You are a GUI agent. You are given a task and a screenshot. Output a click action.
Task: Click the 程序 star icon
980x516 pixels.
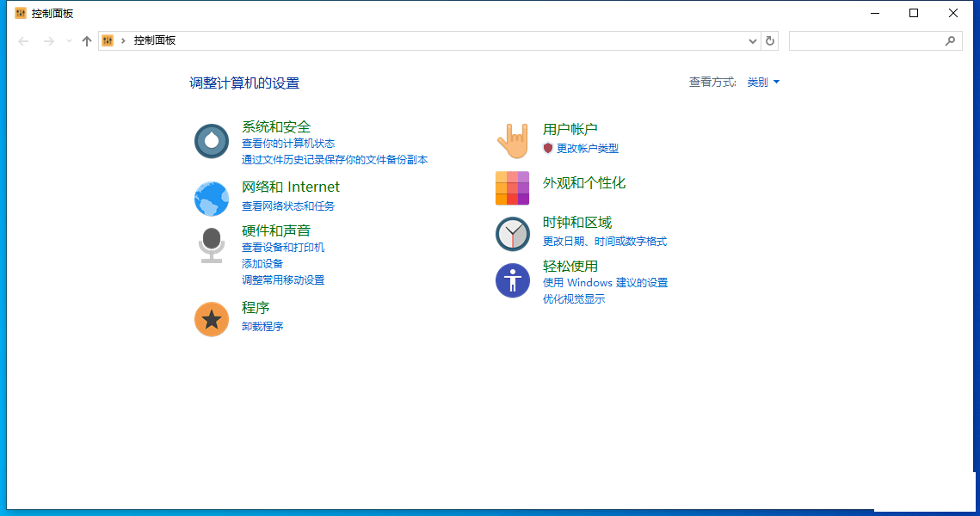point(212,320)
